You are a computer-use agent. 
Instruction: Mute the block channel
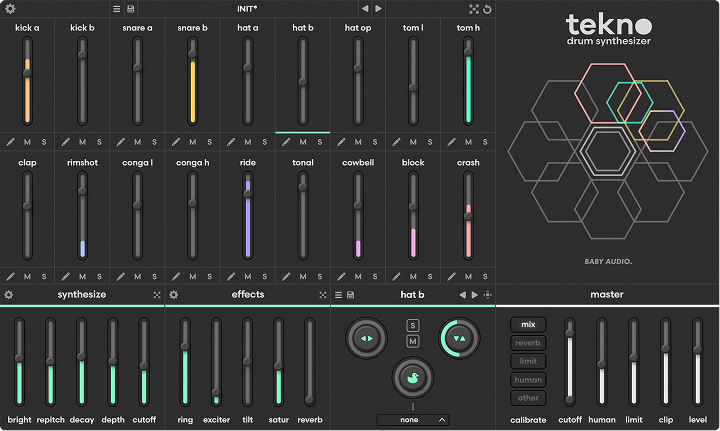[413, 276]
